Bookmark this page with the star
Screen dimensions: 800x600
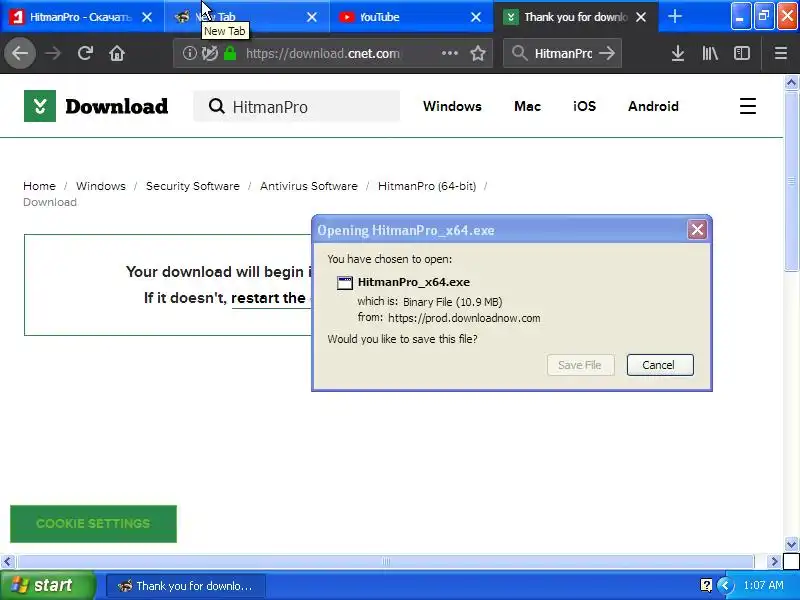[478, 53]
